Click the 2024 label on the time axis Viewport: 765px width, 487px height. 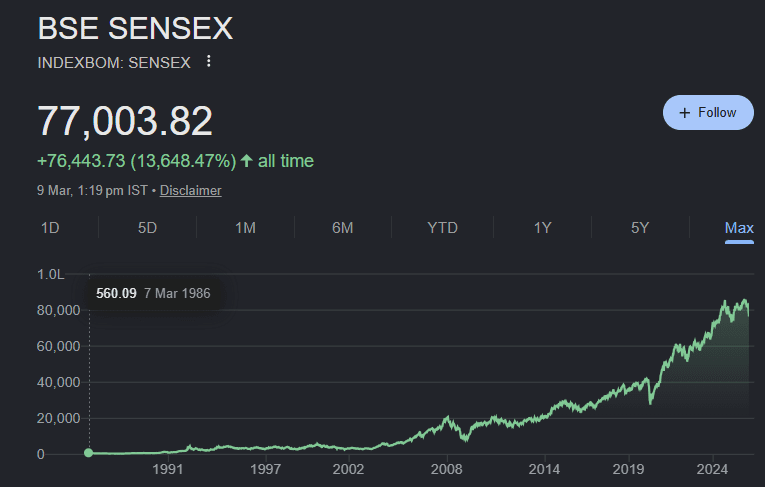click(712, 468)
